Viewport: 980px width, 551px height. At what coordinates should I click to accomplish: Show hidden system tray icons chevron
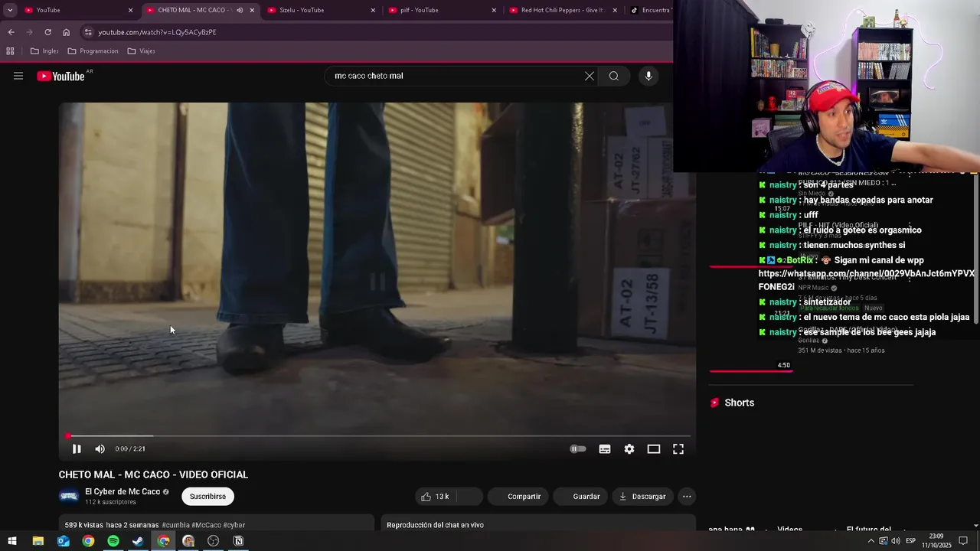[x=871, y=541]
